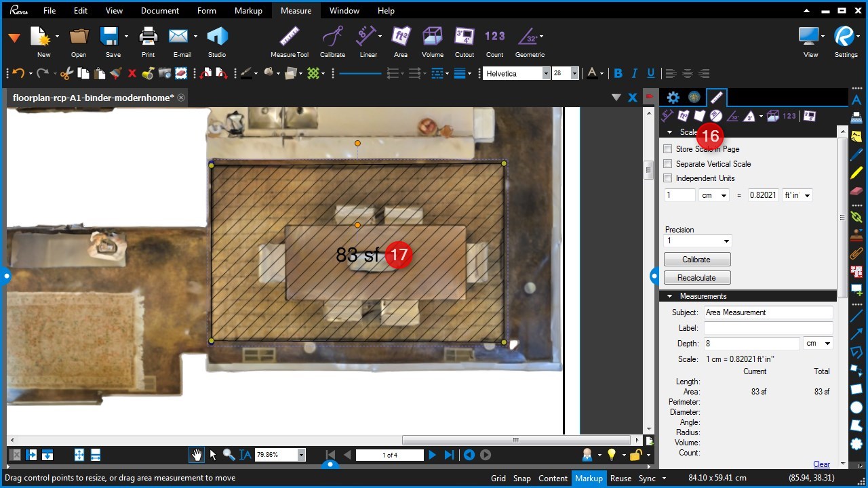Apply bold formatting

(618, 73)
